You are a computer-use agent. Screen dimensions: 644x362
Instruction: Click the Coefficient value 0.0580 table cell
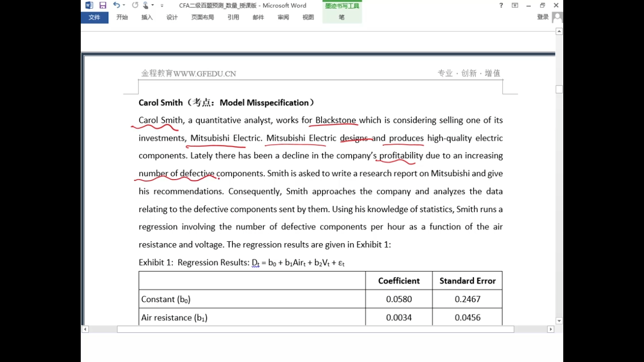(x=399, y=299)
